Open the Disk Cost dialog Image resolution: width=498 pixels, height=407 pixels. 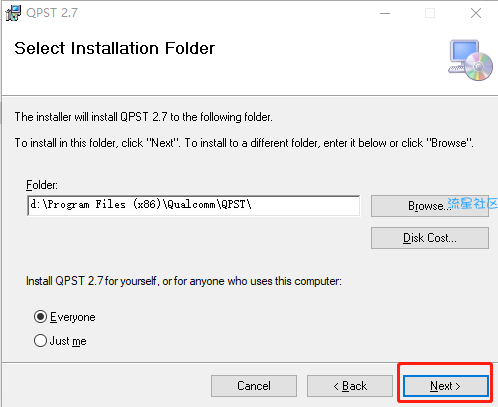(430, 238)
